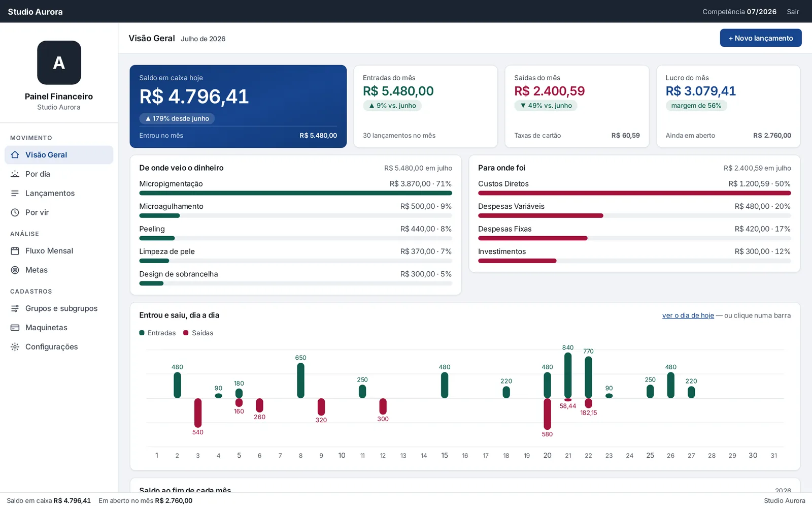Screen dimensions: 812x508
Task: Click the 'margem de 56%' badge
Action: (696, 106)
